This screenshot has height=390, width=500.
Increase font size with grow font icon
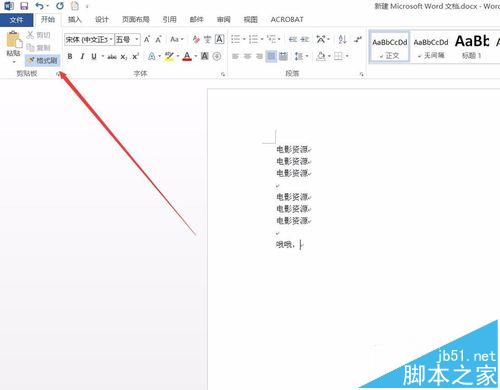pyautogui.click(x=147, y=40)
